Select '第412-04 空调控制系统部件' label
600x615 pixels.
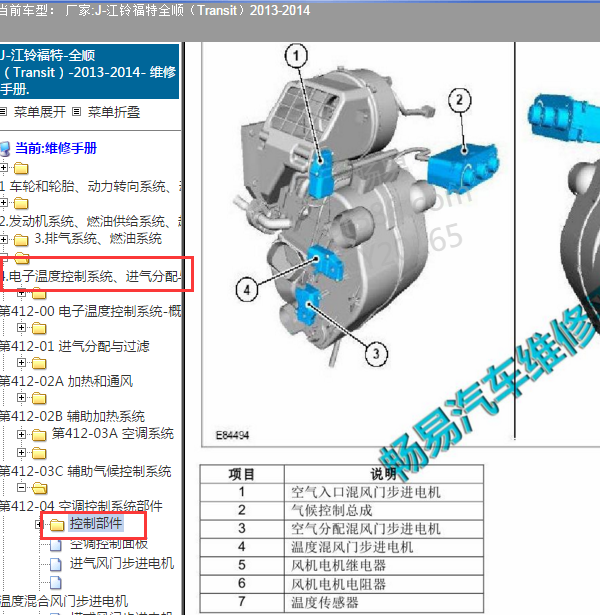click(81, 506)
